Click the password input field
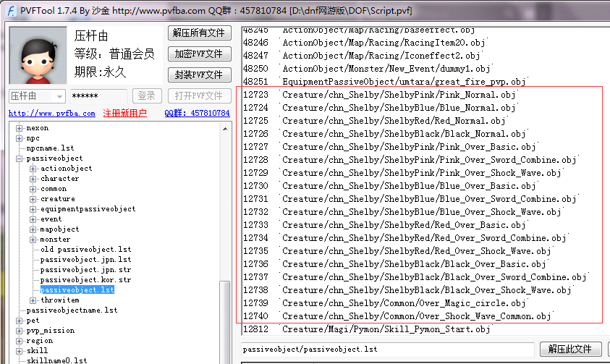 pyautogui.click(x=98, y=96)
